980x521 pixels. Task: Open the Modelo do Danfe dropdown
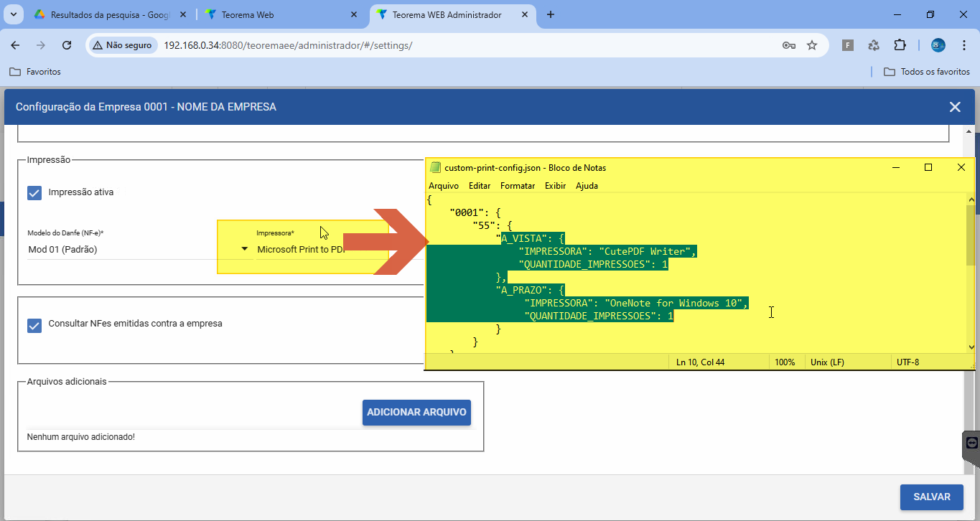pyautogui.click(x=138, y=249)
